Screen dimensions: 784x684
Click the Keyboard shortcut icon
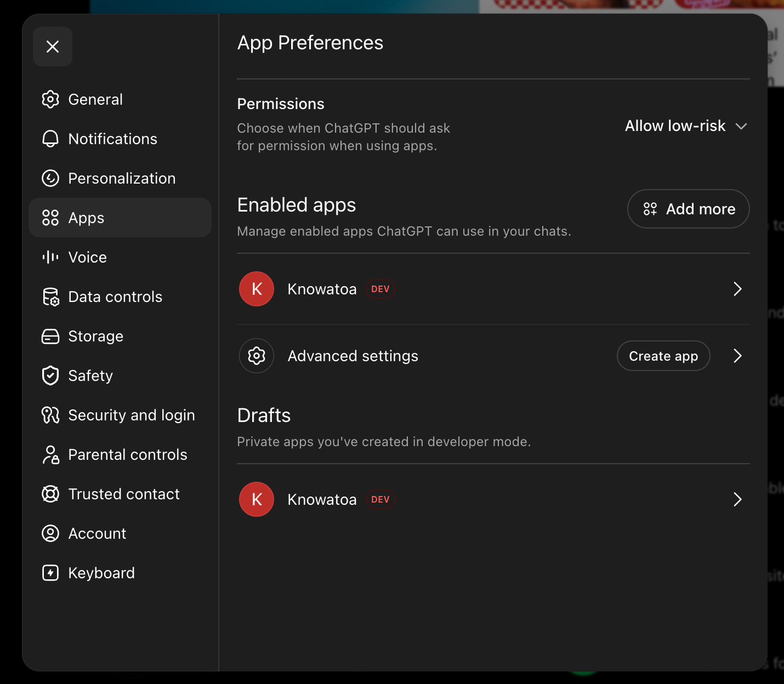pyautogui.click(x=50, y=573)
